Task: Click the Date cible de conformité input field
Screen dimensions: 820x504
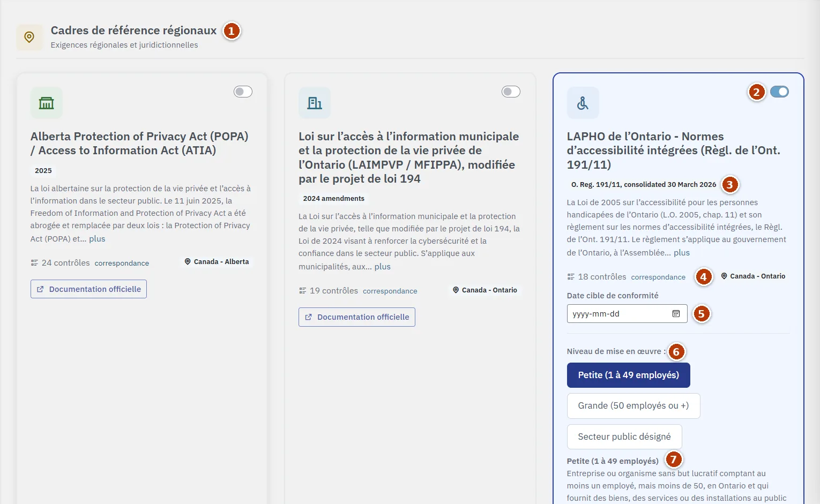Action: point(627,314)
